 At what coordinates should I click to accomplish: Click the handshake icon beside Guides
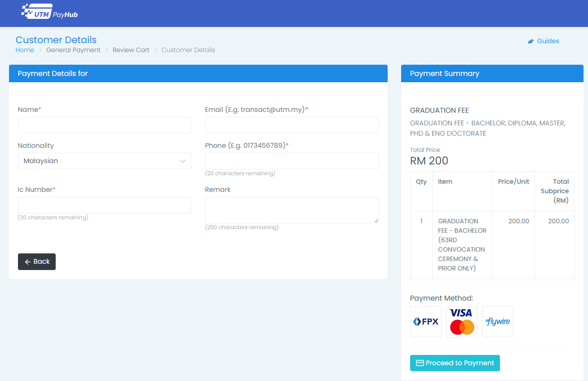pyautogui.click(x=531, y=41)
